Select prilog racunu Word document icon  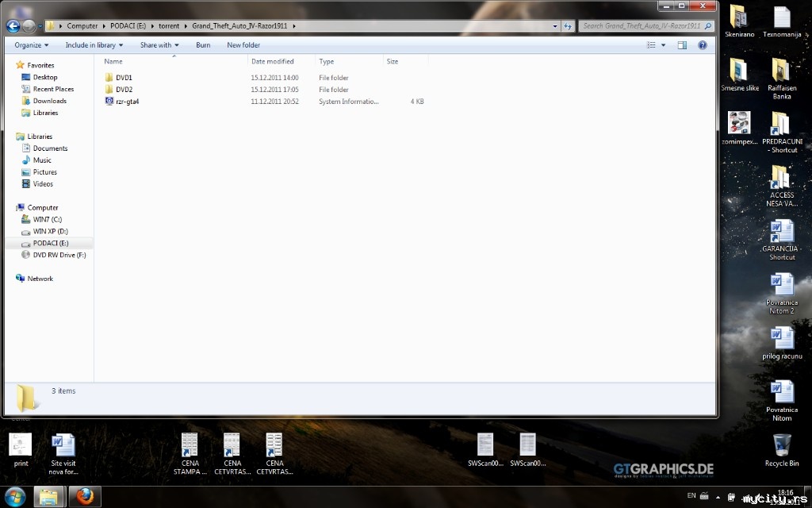[782, 343]
